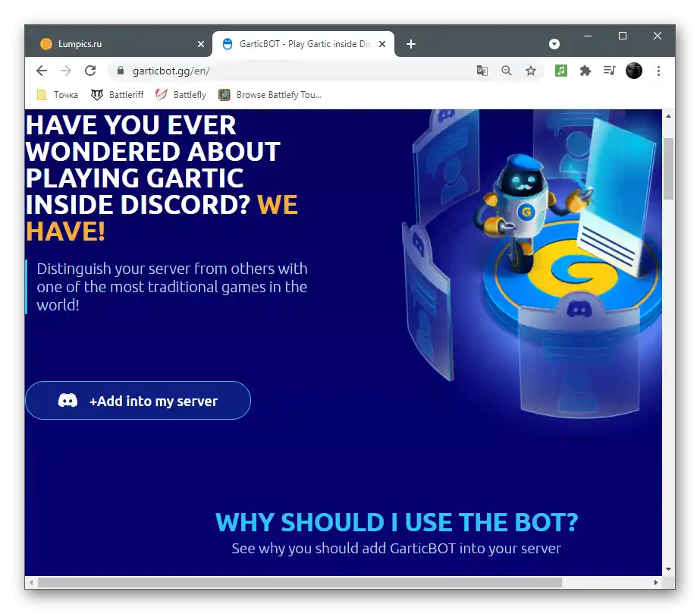Click the horizontal scrollbar thumb
The width and height of the screenshot is (700, 614).
tap(300, 582)
